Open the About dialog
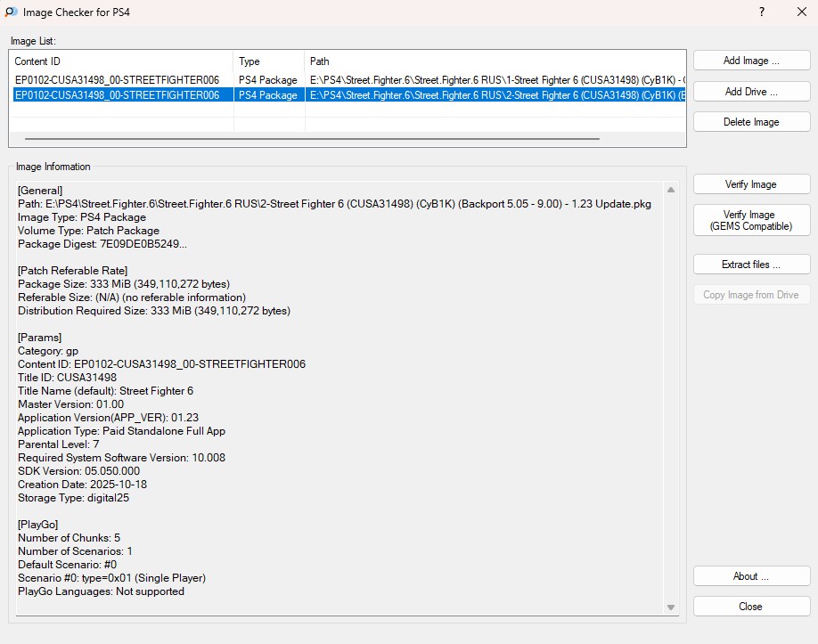Image resolution: width=818 pixels, height=644 pixels. coord(751,576)
